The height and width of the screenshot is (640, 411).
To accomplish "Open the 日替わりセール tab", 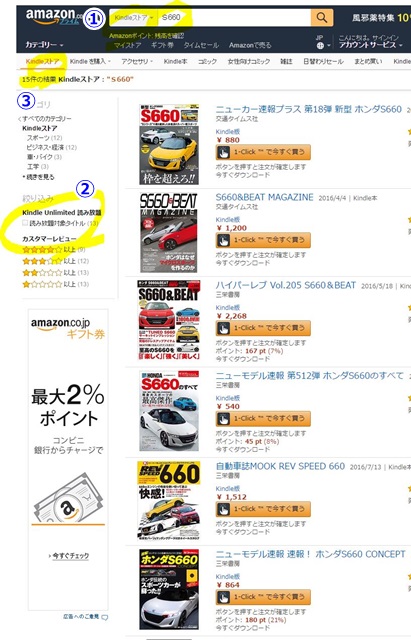I will coord(323,61).
